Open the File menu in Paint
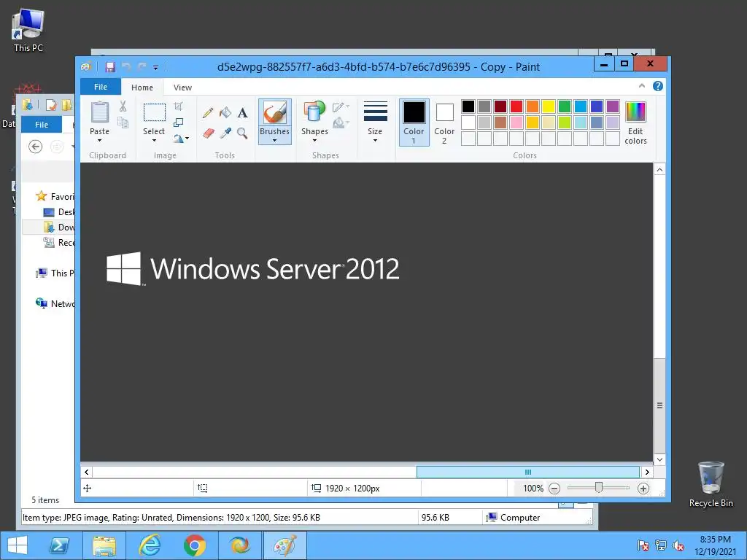This screenshot has height=560, width=747. (101, 87)
